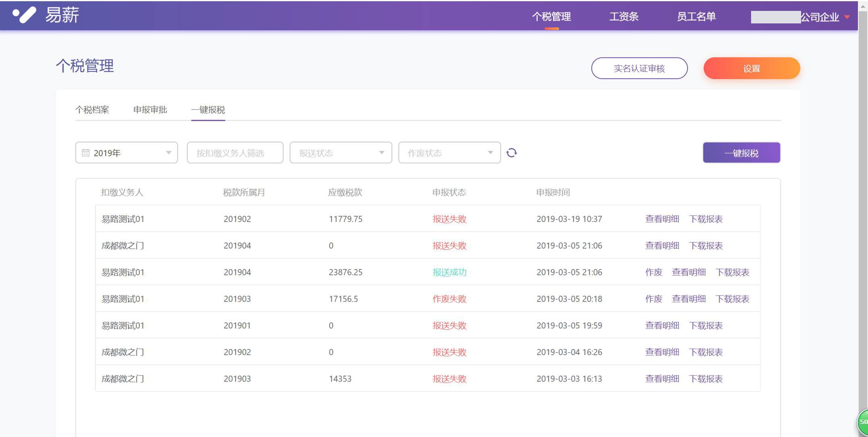
Task: Click the calendar icon in year selector
Action: click(x=85, y=153)
